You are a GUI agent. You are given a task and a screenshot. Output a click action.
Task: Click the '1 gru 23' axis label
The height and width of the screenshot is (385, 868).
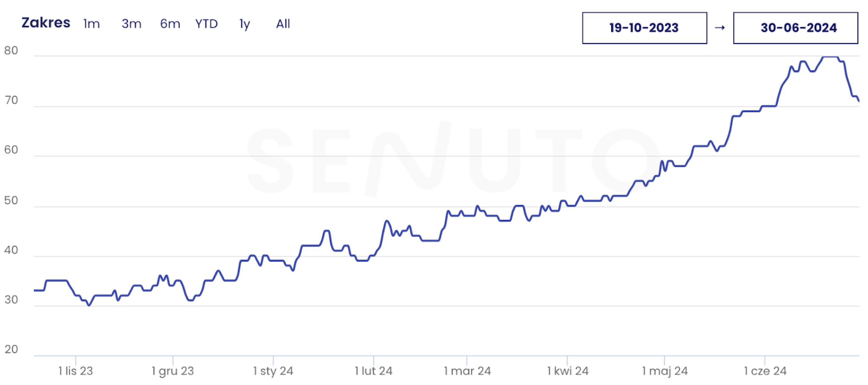173,371
